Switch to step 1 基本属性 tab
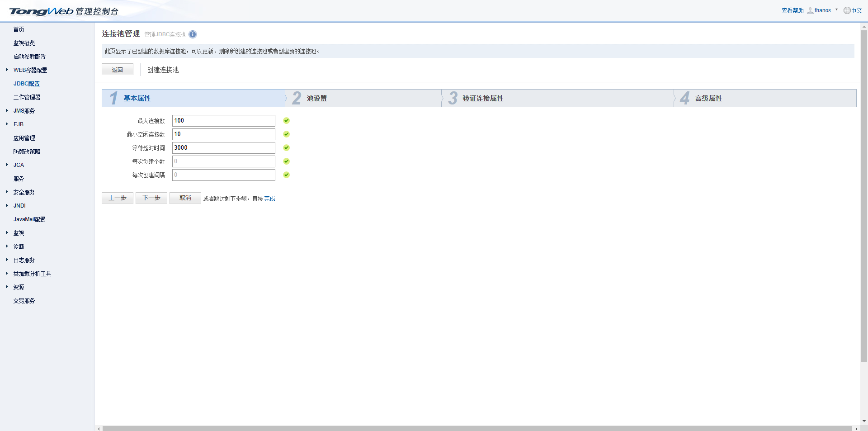 (193, 98)
